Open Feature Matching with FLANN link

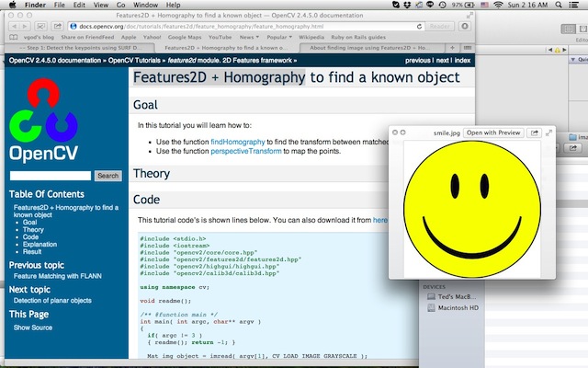click(x=57, y=276)
